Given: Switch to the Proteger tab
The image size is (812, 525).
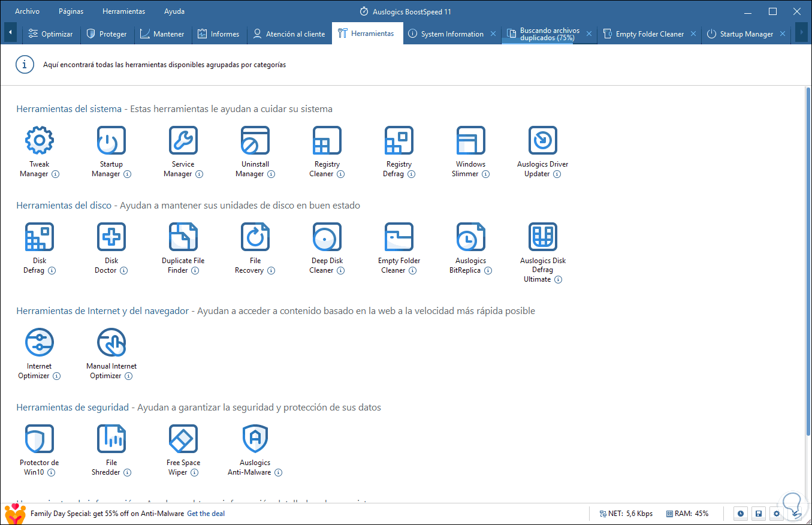Looking at the screenshot, I should pos(107,34).
